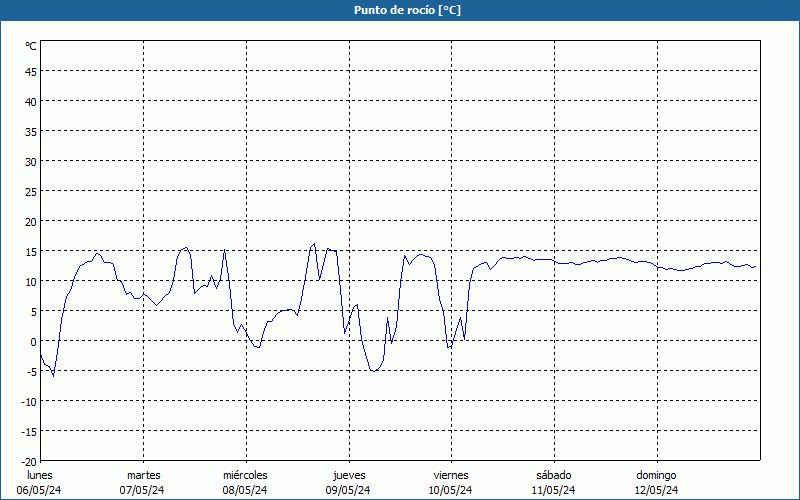The width and height of the screenshot is (800, 500).
Task: Click the 35 value on the y-axis
Action: coord(31,132)
